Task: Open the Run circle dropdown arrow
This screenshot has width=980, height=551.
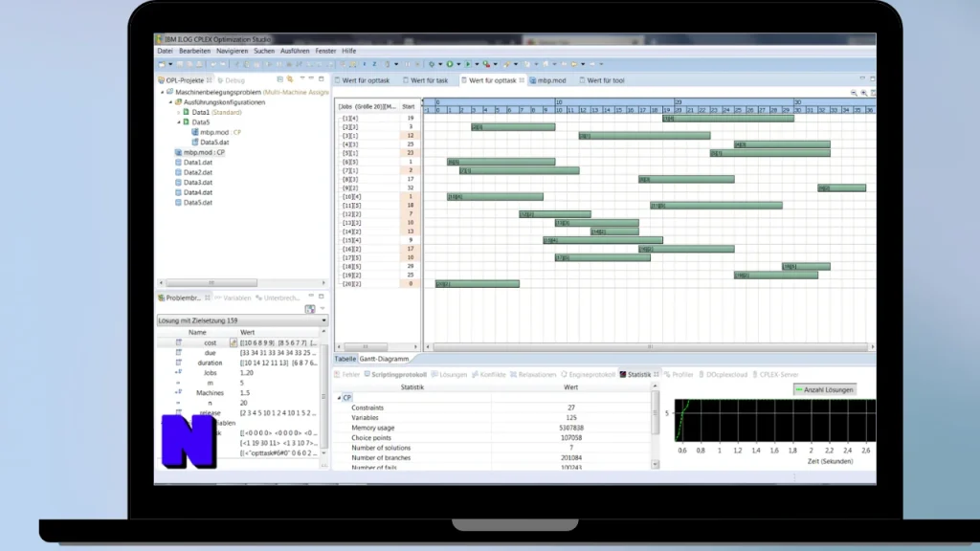Action: [458, 64]
